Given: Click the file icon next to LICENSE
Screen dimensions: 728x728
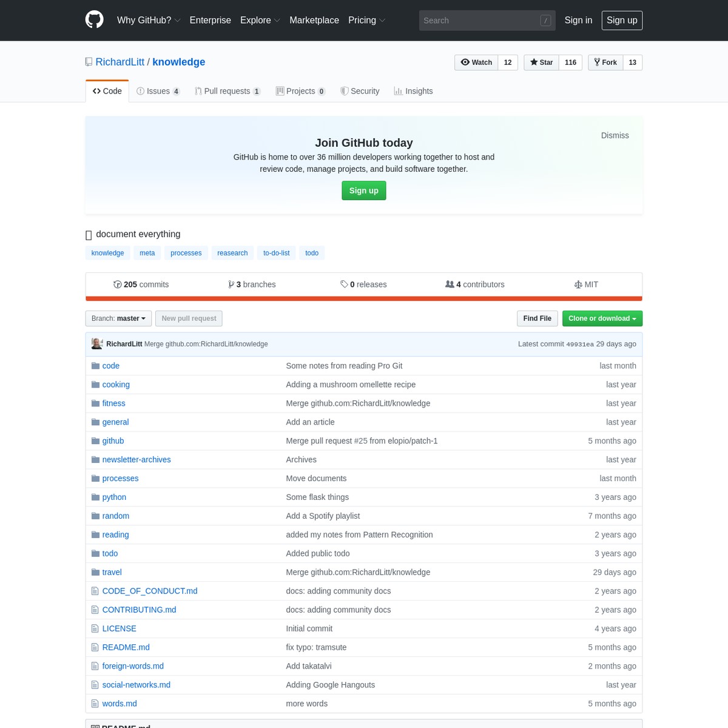Looking at the screenshot, I should point(95,629).
